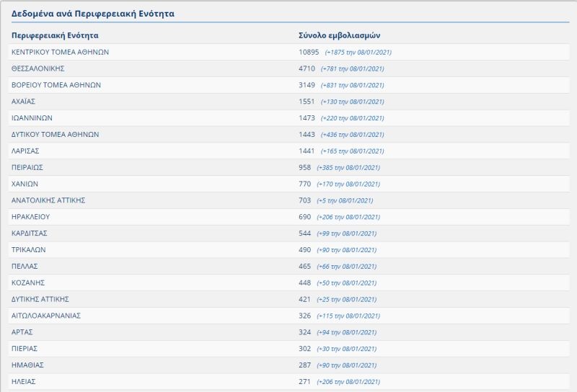Select the ΘΕΣΣΑΛΟΝΙΚΗΣ region name
Viewport: 577px width, 392px height.
(x=38, y=68)
